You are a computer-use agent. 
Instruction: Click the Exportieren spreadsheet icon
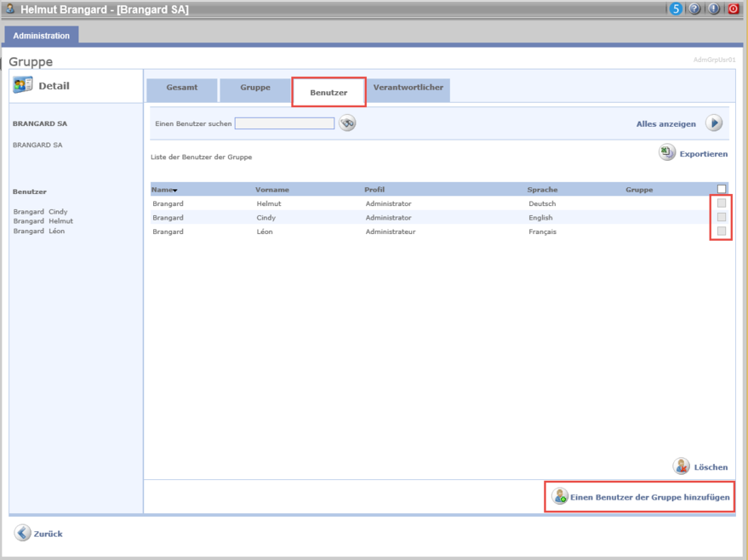click(667, 153)
